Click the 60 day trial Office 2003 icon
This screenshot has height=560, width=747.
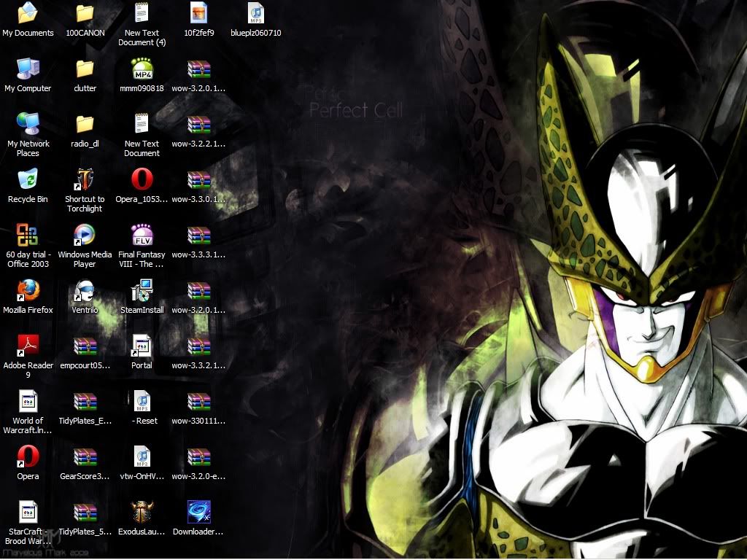(28, 235)
